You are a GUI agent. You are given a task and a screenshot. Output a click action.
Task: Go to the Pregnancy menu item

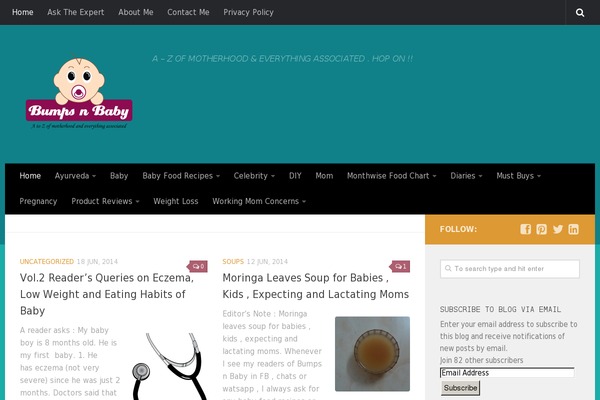[x=38, y=201]
